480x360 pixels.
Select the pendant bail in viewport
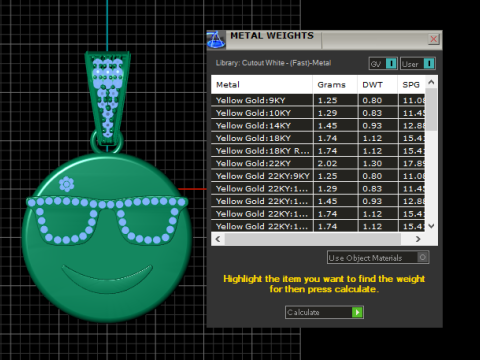pyautogui.click(x=107, y=97)
